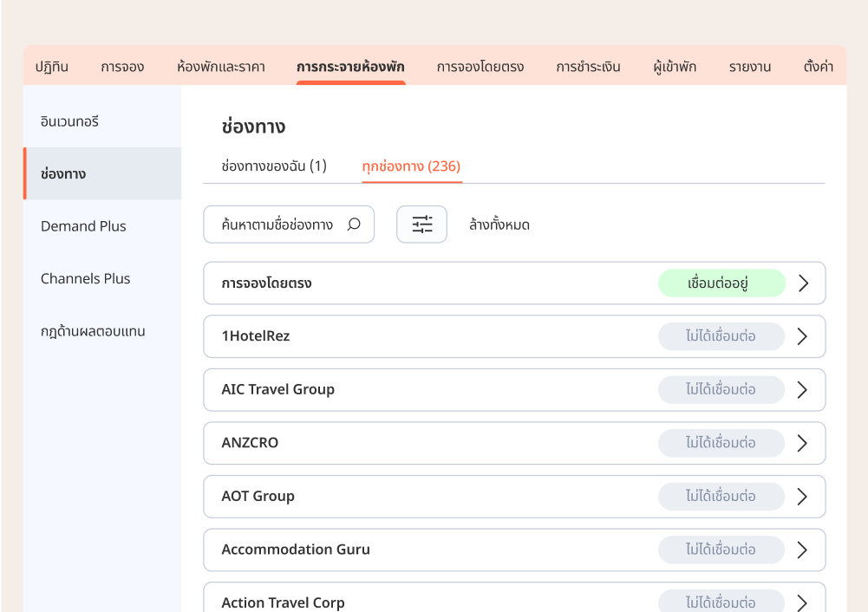This screenshot has width=868, height=612.
Task: Select the ทุกช่องทาง (236) tab
Action: (x=411, y=166)
